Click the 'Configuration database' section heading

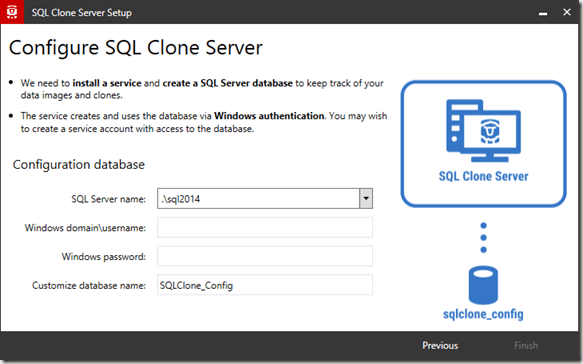click(78, 164)
